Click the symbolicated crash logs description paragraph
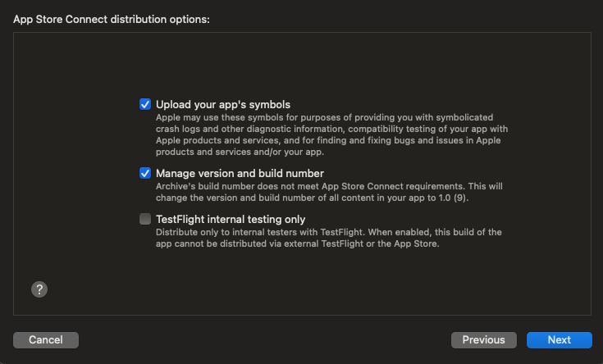The image size is (603, 364). 331,134
